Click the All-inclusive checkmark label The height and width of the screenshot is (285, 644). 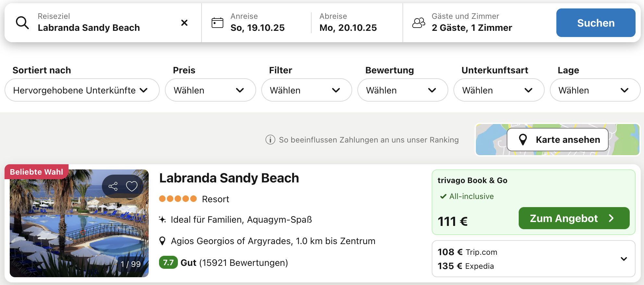(x=467, y=196)
